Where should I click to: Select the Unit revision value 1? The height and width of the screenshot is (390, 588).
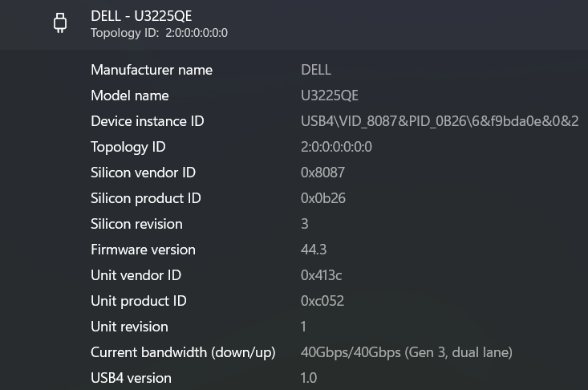click(304, 327)
